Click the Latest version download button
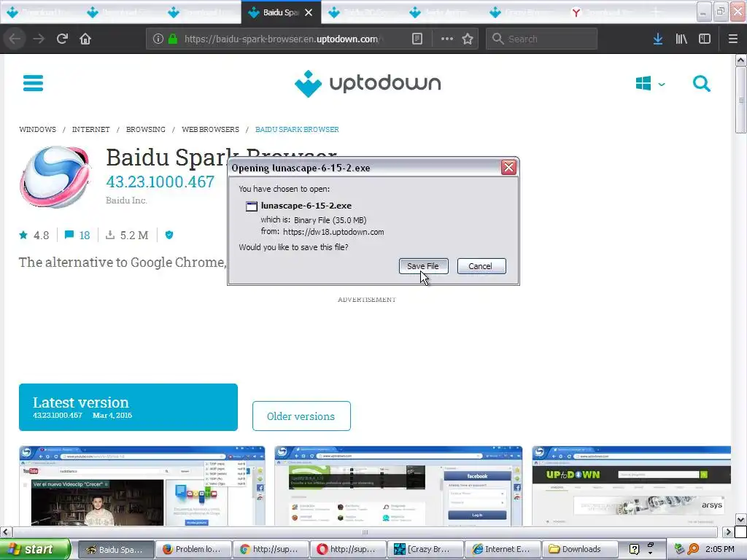 tap(128, 407)
